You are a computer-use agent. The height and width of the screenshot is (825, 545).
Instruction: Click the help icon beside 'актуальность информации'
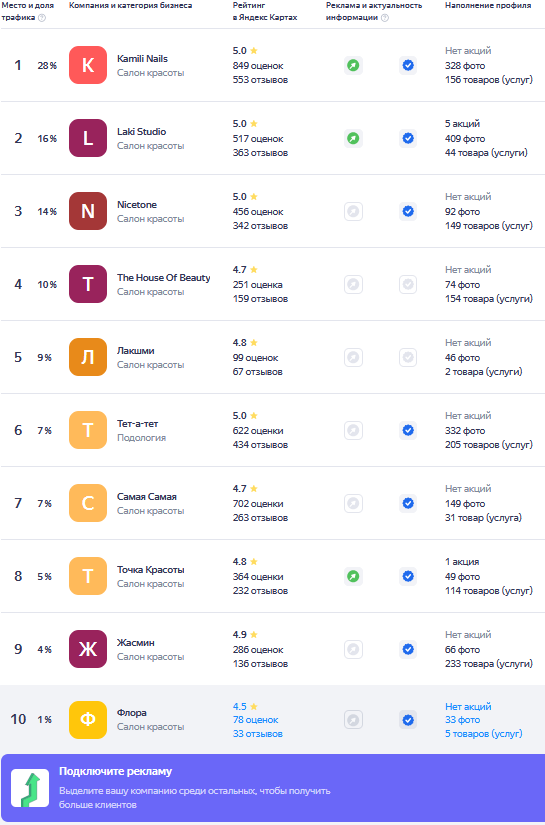point(385,17)
